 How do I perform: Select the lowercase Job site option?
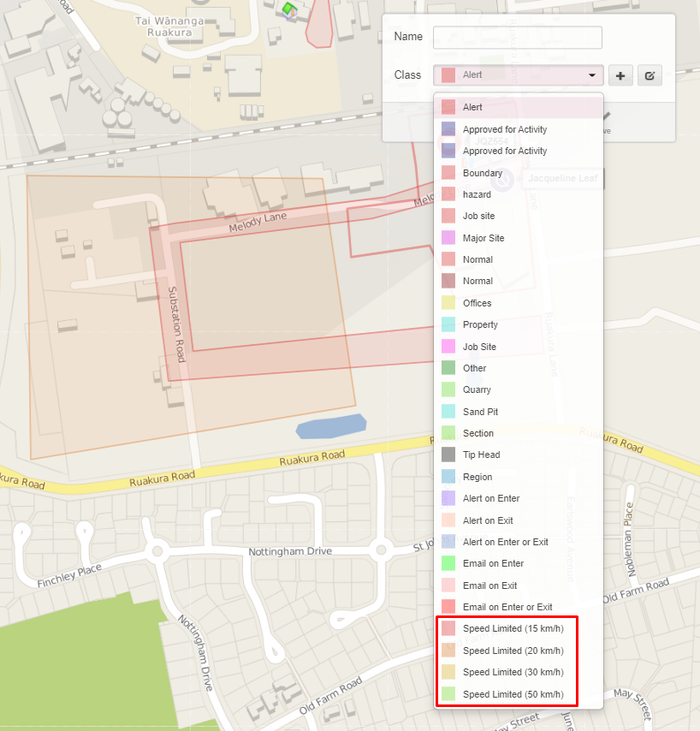pyautogui.click(x=519, y=216)
